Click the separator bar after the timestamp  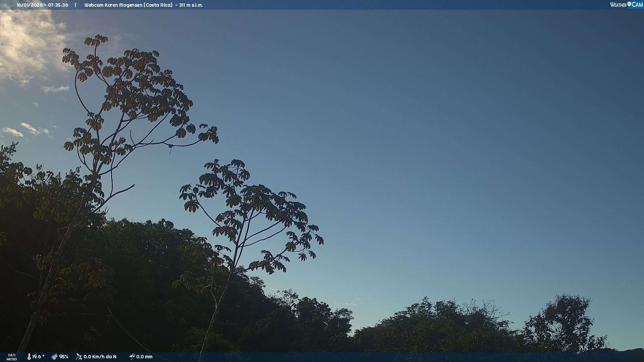(75, 5)
